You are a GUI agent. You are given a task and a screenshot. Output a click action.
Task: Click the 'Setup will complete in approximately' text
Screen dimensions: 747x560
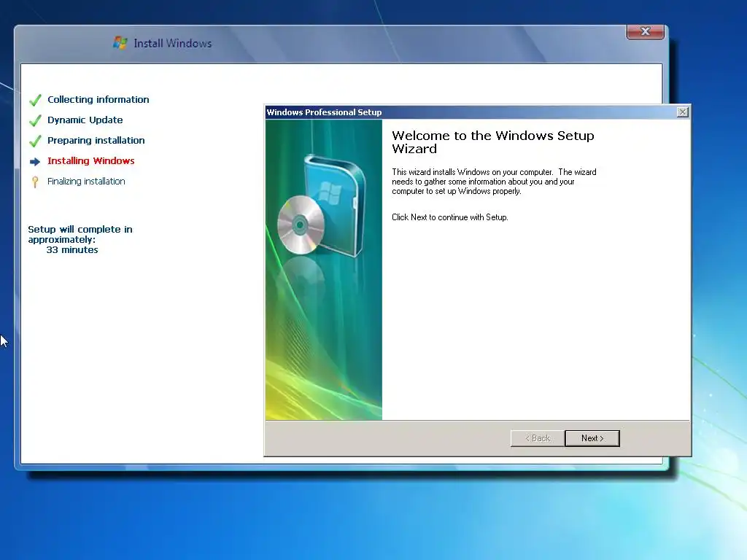click(x=80, y=234)
